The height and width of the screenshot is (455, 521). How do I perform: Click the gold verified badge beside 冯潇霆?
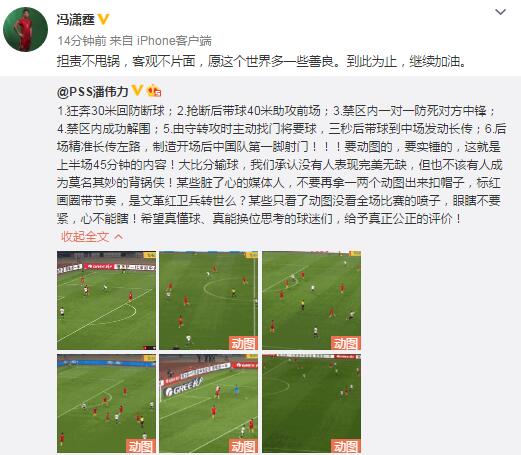104,19
